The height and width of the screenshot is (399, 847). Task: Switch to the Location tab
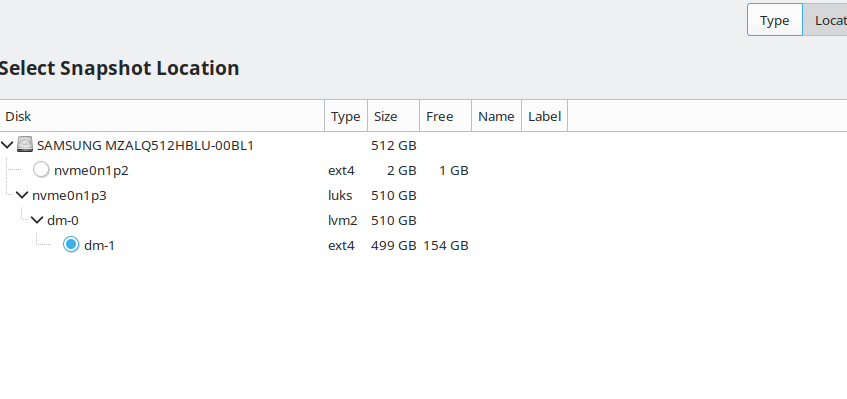825,21
